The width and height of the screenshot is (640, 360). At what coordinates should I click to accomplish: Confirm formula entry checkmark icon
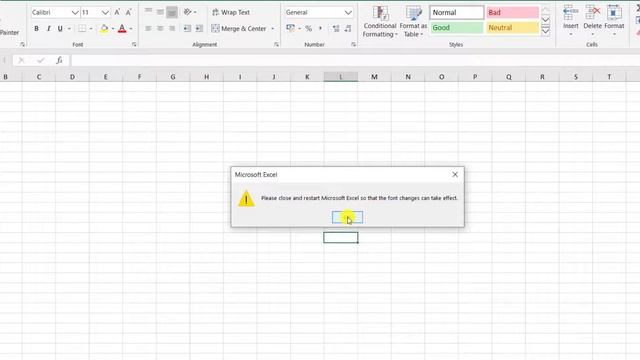point(40,60)
